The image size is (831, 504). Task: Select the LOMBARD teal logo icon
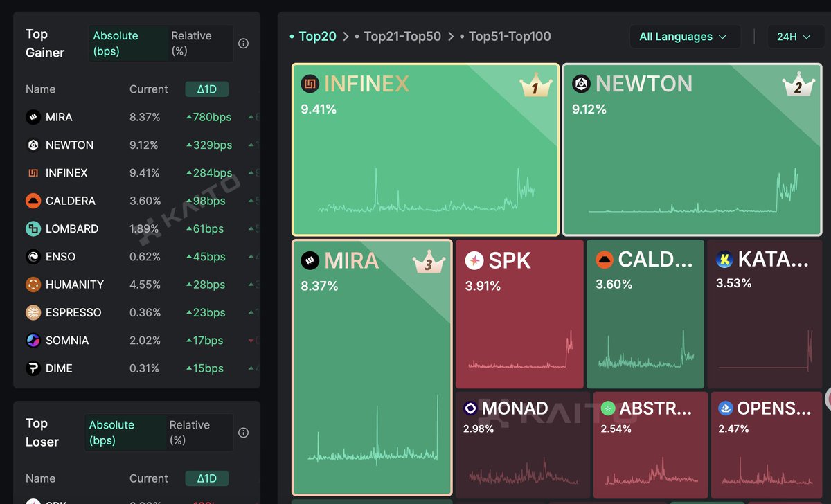coord(33,228)
